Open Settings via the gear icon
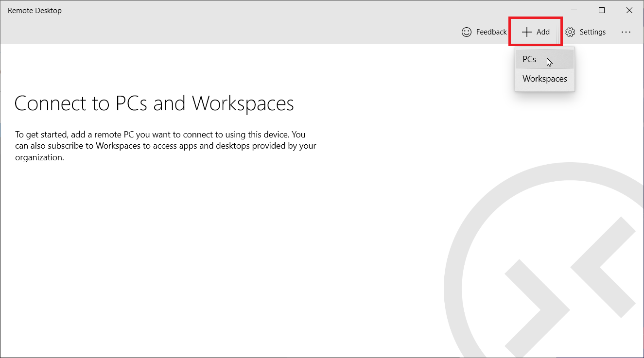The width and height of the screenshot is (644, 358). pyautogui.click(x=570, y=32)
